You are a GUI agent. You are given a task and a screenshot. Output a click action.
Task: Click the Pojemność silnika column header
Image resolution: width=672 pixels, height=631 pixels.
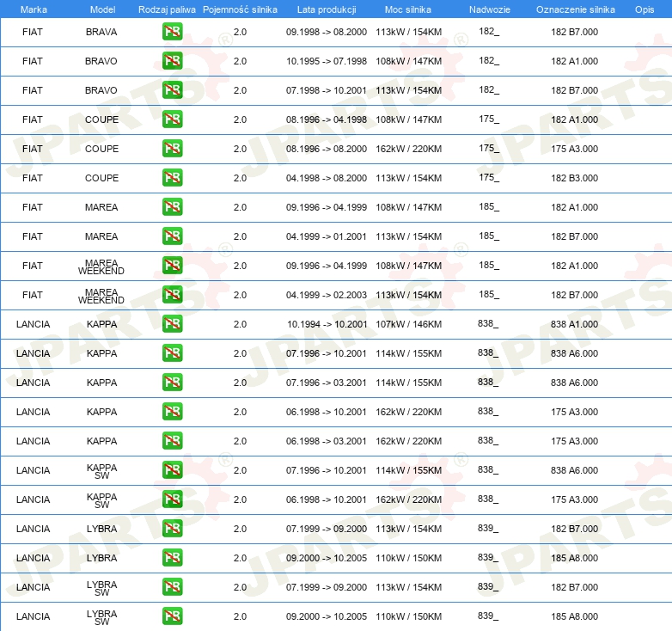(x=240, y=9)
